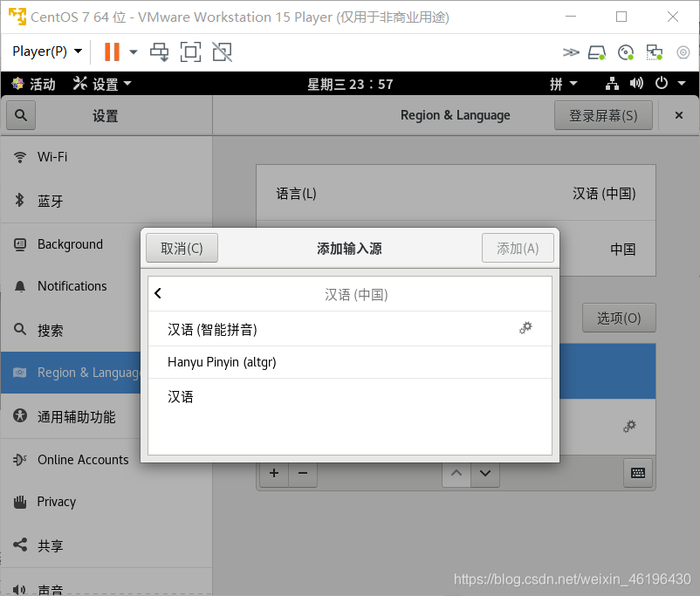Image resolution: width=700 pixels, height=596 pixels.
Task: Click the gear icon on 智能拼音 row
Action: 525,328
